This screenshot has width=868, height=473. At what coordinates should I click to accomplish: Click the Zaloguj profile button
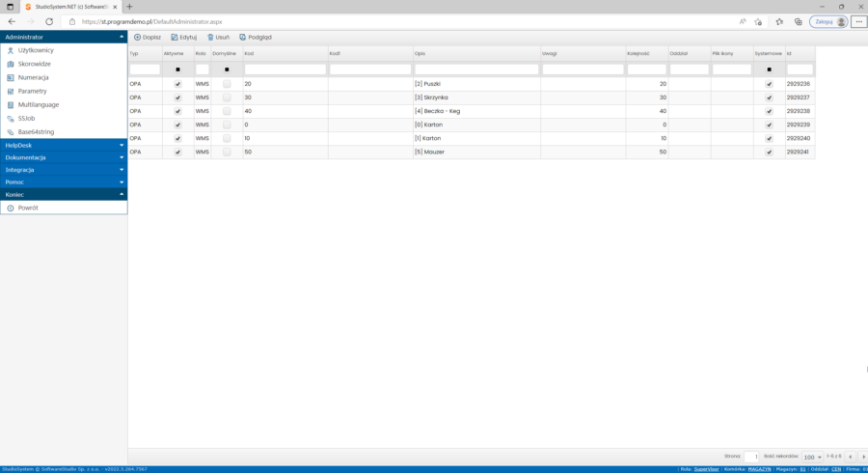pos(828,21)
